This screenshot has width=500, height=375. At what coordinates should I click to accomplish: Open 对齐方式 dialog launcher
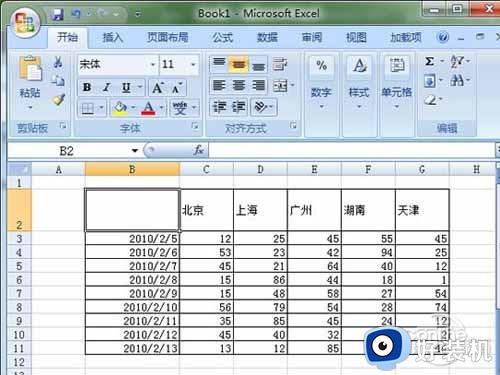(x=293, y=126)
